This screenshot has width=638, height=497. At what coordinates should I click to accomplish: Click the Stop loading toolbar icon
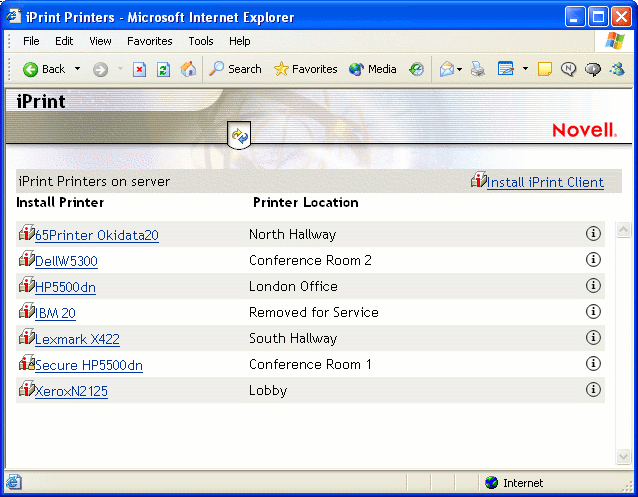point(140,69)
